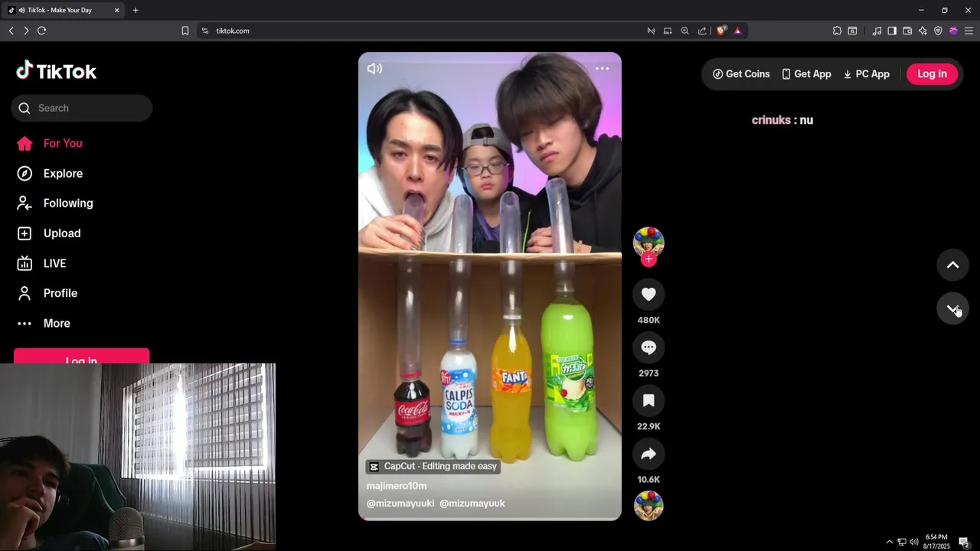This screenshot has height=551, width=980.
Task: Open the first @mizumayuuki mention
Action: 400,504
